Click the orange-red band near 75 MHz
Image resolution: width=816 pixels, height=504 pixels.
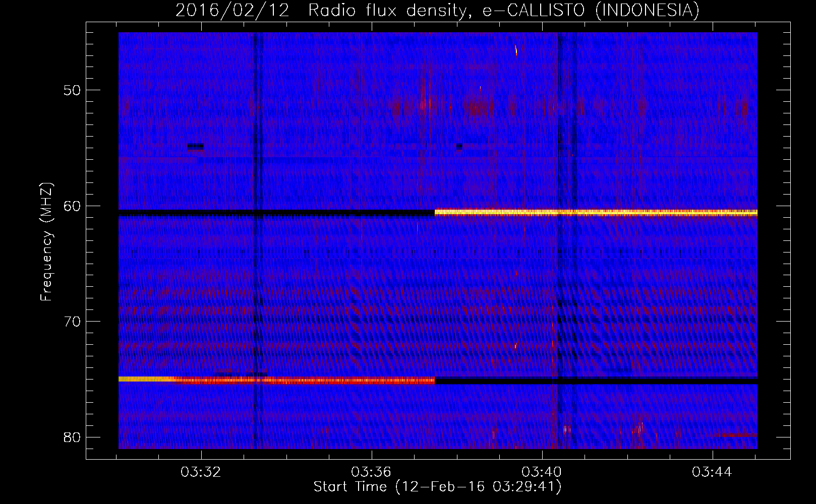tap(276, 380)
